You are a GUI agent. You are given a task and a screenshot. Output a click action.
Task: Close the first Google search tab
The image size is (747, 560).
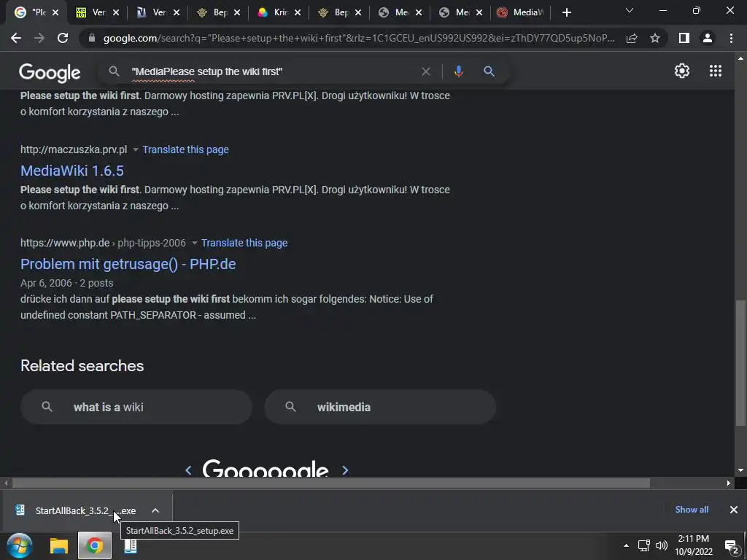coord(55,12)
